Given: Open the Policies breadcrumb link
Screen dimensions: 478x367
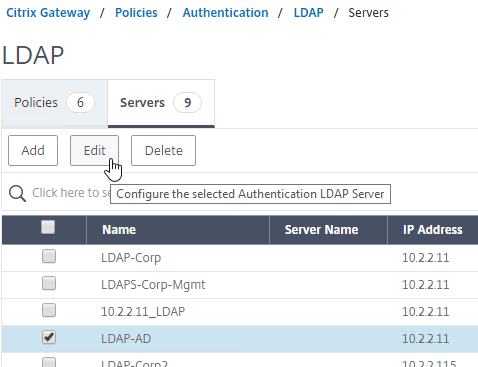Looking at the screenshot, I should 136,13.
